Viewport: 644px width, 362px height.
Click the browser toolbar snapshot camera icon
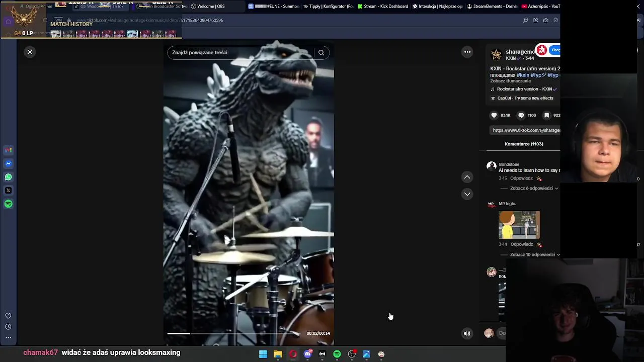pos(546,20)
